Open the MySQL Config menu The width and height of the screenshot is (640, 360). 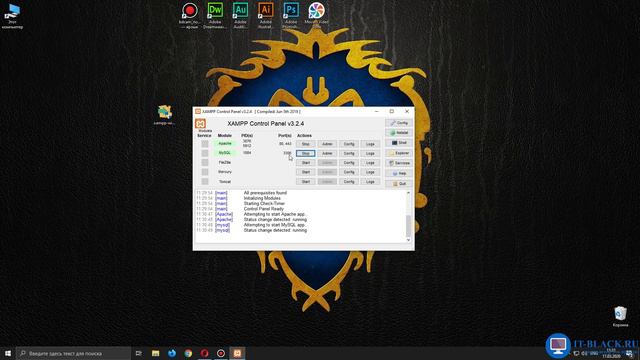[x=349, y=153]
